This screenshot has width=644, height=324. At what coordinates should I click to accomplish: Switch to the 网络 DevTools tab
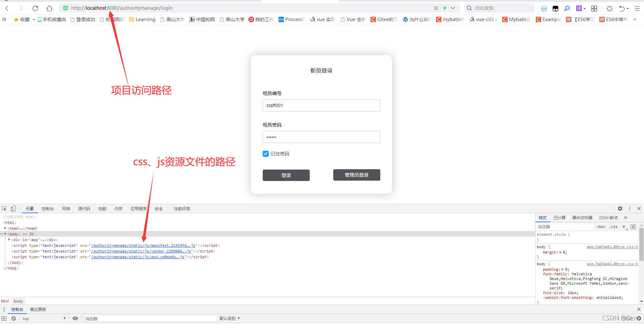click(66, 209)
